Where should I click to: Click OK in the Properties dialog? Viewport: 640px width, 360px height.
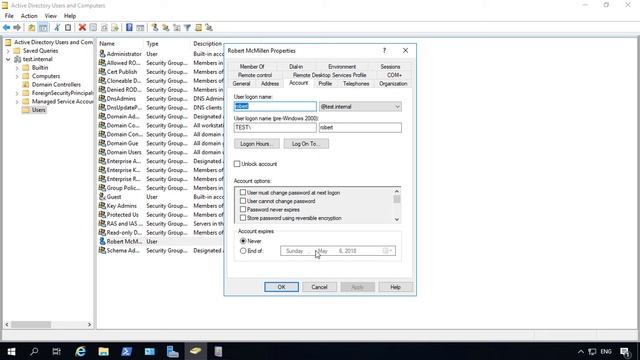pos(281,287)
